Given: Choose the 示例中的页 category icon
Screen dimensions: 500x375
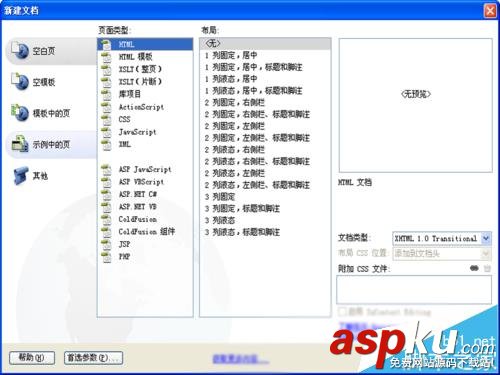Looking at the screenshot, I should click(x=20, y=144).
